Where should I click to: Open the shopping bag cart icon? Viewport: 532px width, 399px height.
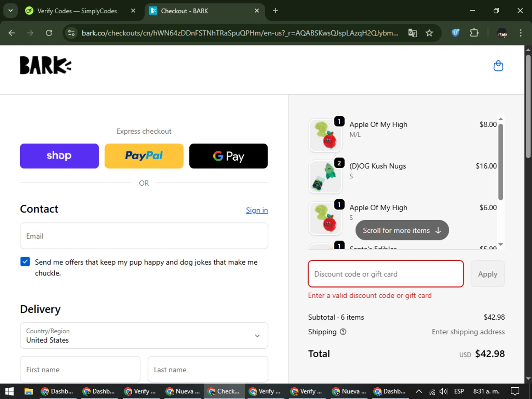(x=498, y=66)
